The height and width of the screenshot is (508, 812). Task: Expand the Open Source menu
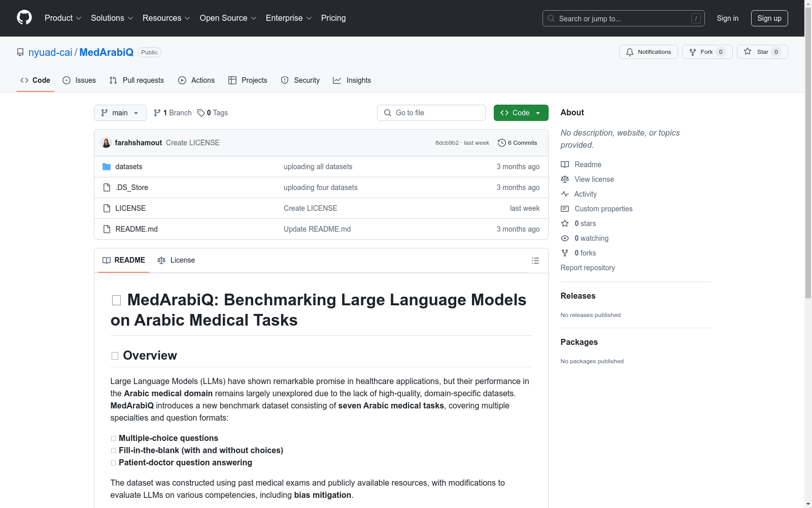pos(228,18)
